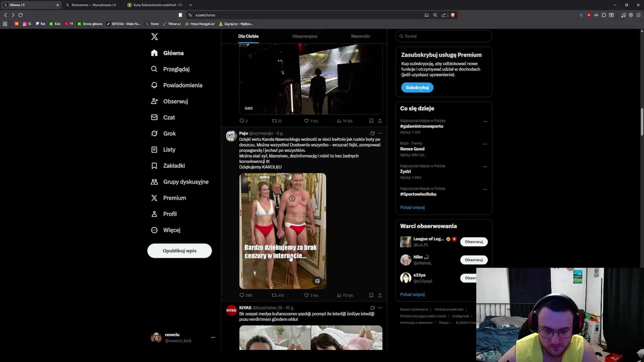
Task: Share the video post
Action: point(380,121)
